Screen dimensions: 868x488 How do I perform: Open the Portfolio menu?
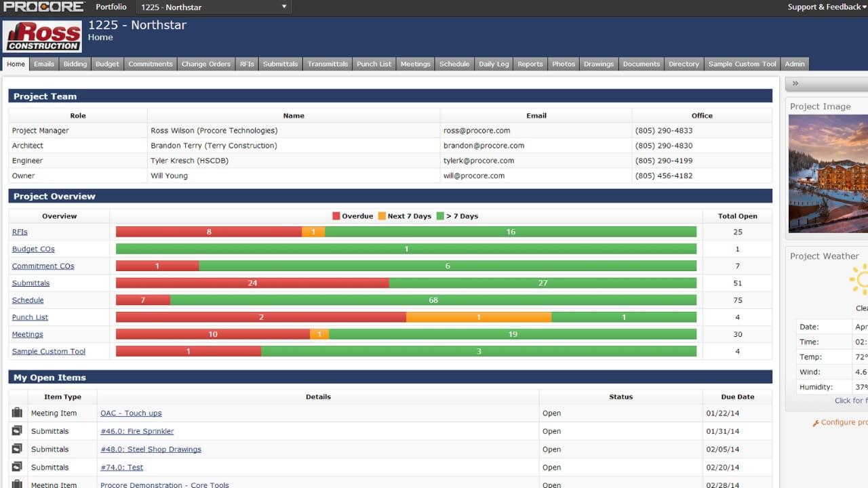click(x=111, y=7)
